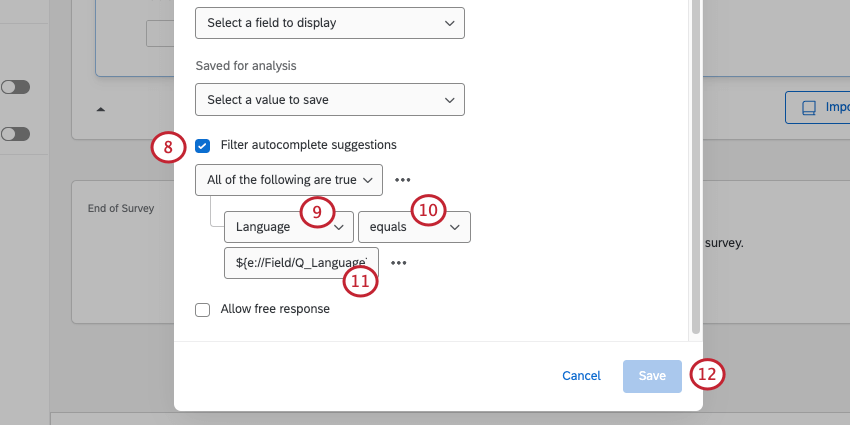
Task: Click the collapse triangle above End of Survey
Action: (x=100, y=108)
